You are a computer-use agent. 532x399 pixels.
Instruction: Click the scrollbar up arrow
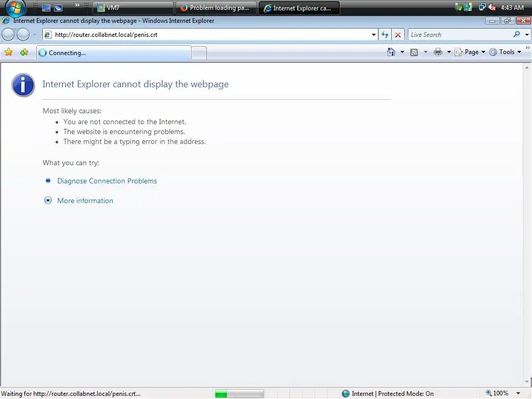[527, 67]
